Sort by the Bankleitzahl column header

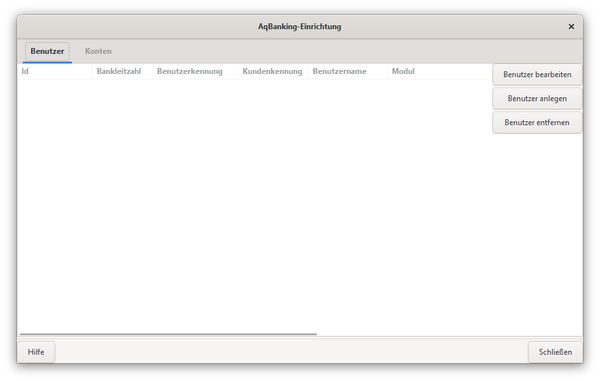[x=122, y=72]
